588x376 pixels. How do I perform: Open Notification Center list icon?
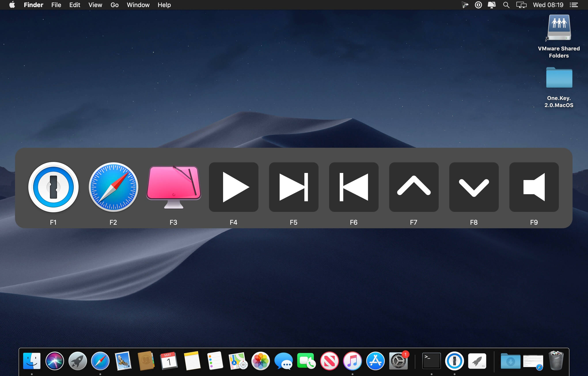pos(574,5)
